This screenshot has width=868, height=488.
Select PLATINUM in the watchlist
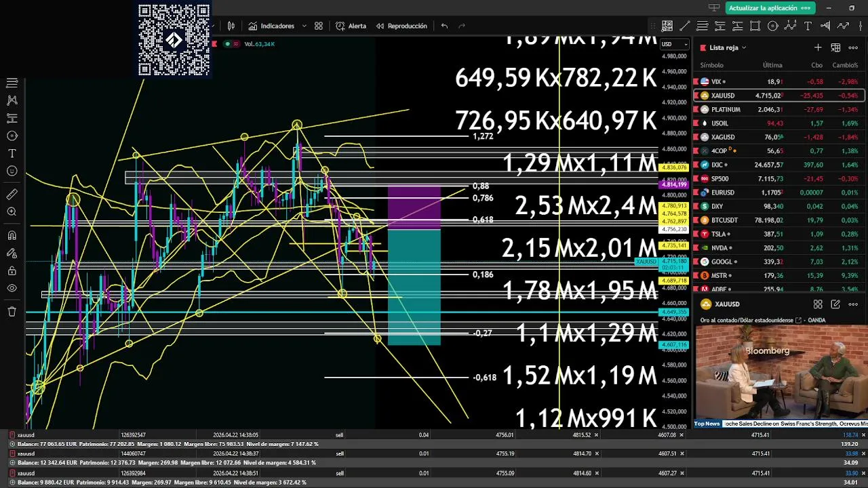(x=778, y=109)
